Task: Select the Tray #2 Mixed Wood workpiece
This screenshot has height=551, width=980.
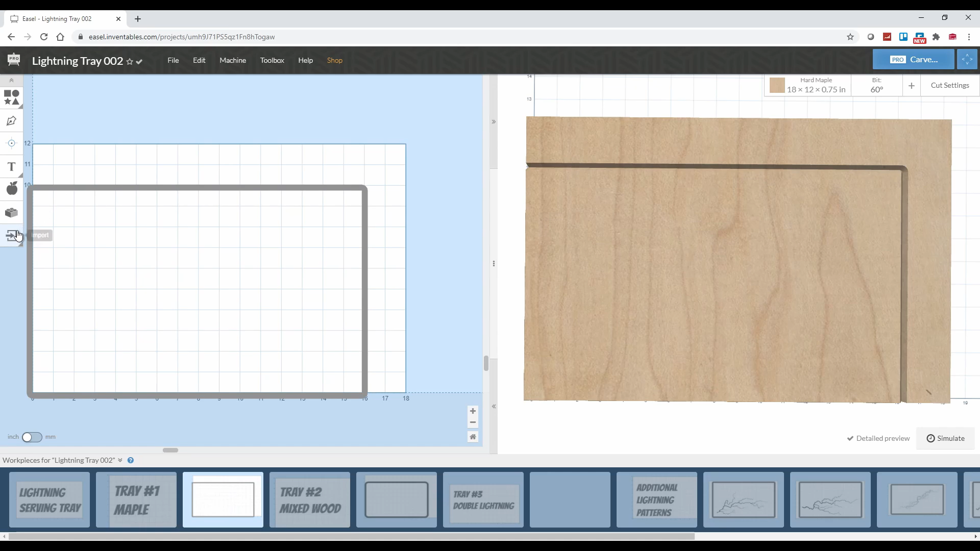Action: [x=310, y=499]
